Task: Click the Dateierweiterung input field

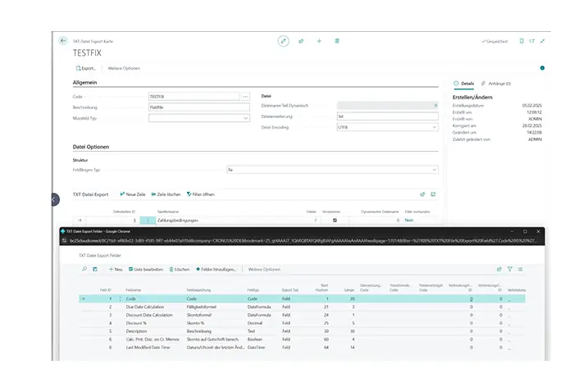Action: click(388, 116)
